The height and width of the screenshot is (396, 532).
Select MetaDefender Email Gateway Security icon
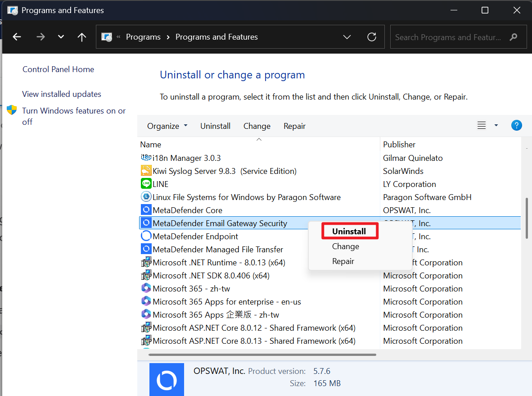[146, 223]
